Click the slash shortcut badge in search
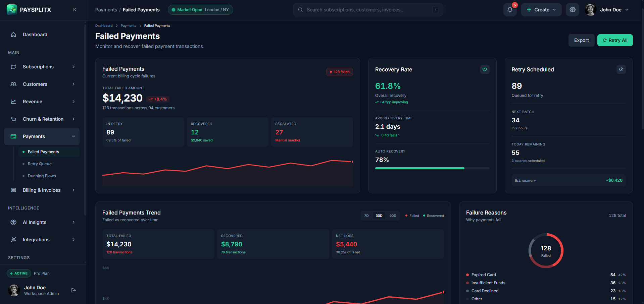Image resolution: width=644 pixels, height=304 pixels. tap(436, 10)
